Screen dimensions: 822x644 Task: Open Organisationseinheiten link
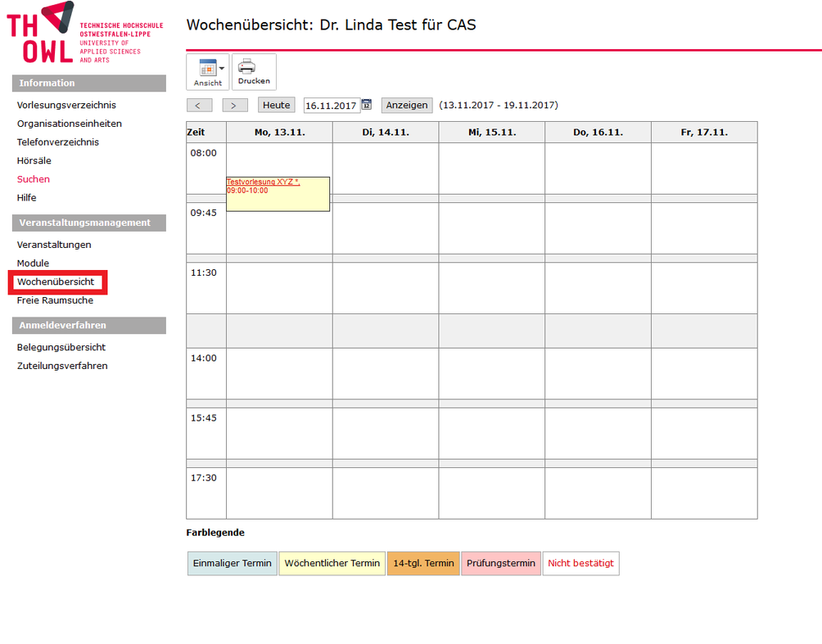(70, 124)
